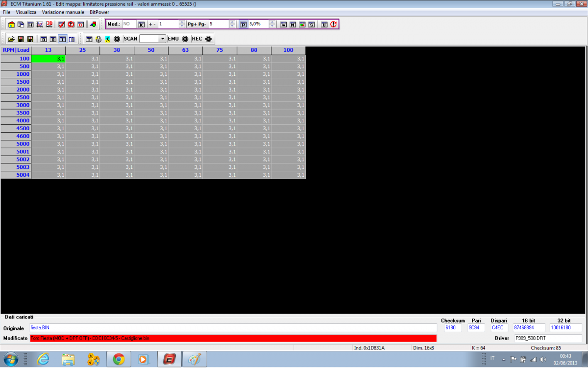Image resolution: width=588 pixels, height=368 pixels.
Task: Open the Windows Start button
Action: (x=11, y=359)
